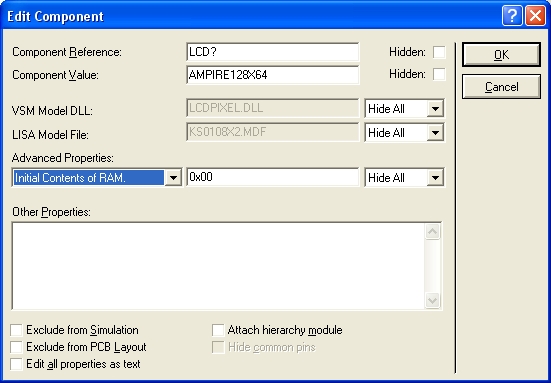Click the Other Properties scrollbar down arrow
Image resolution: width=551 pixels, height=383 pixels.
coord(433,300)
